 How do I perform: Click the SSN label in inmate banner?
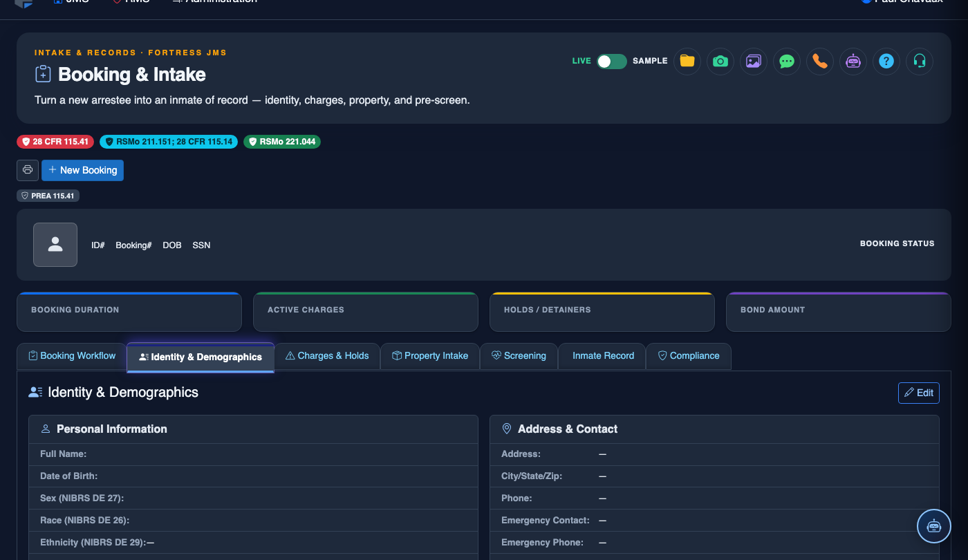coord(201,245)
